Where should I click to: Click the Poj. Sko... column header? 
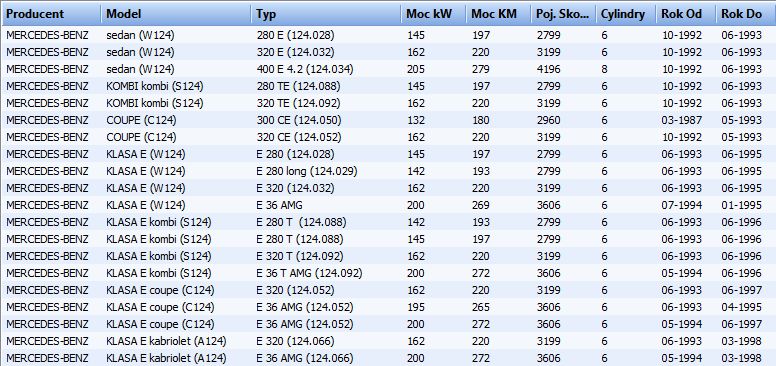564,14
